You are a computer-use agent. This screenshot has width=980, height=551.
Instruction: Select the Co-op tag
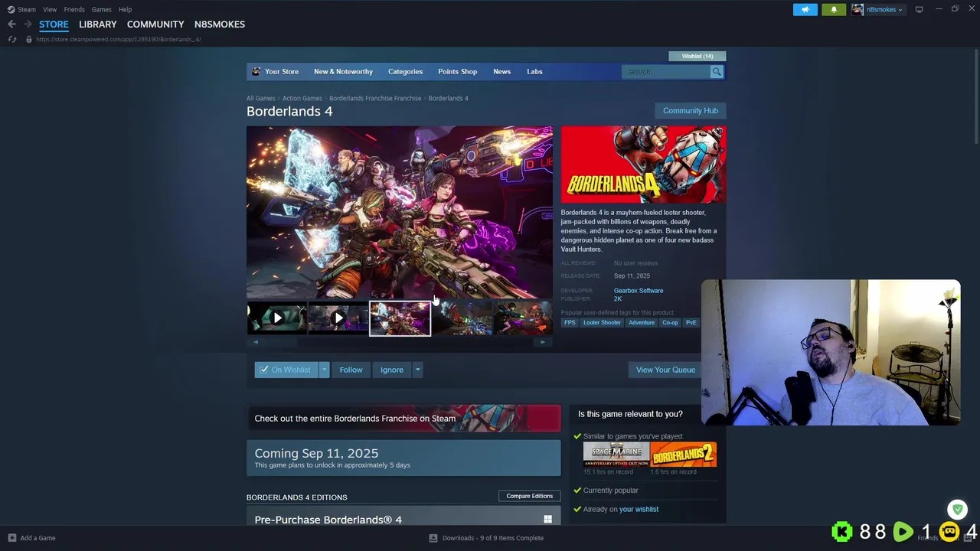pyautogui.click(x=670, y=323)
